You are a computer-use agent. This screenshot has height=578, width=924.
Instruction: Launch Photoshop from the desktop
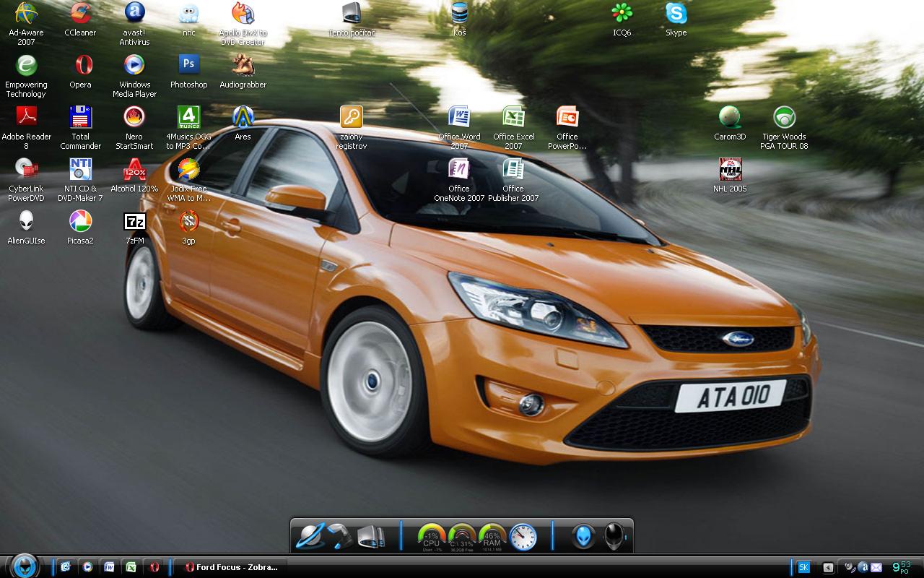188,65
